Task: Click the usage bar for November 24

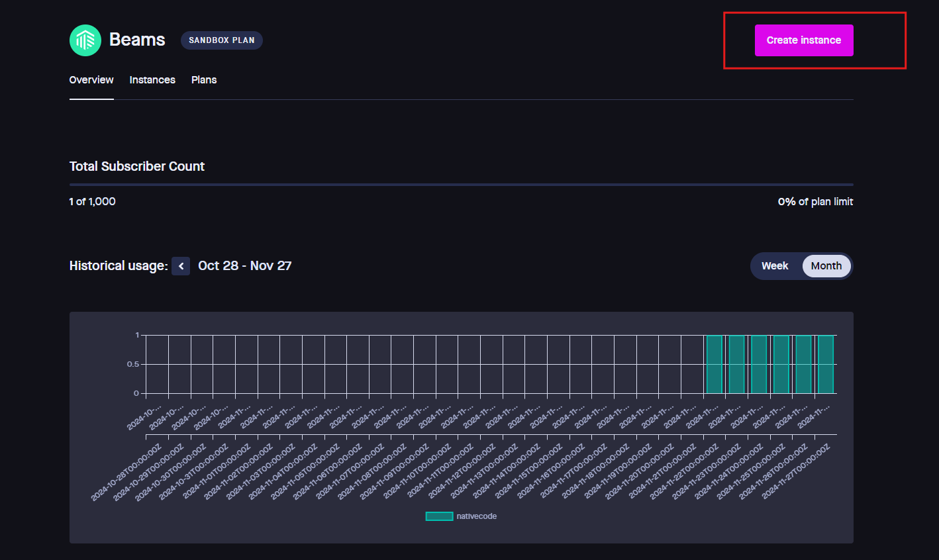Action: tap(759, 365)
